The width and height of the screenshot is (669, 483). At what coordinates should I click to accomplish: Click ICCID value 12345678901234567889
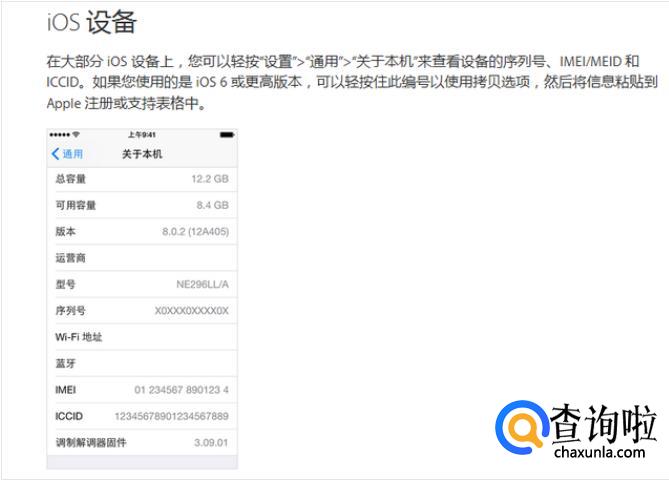pyautogui.click(x=172, y=416)
